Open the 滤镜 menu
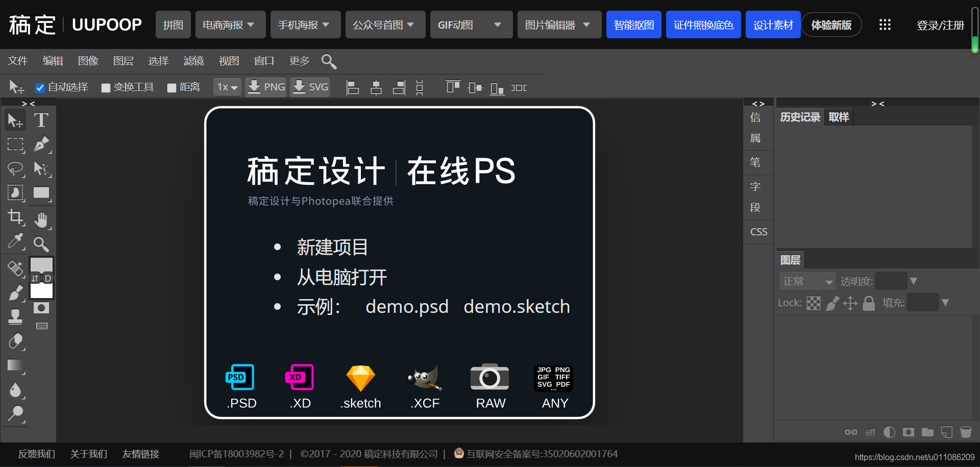980x467 pixels. click(x=194, y=61)
